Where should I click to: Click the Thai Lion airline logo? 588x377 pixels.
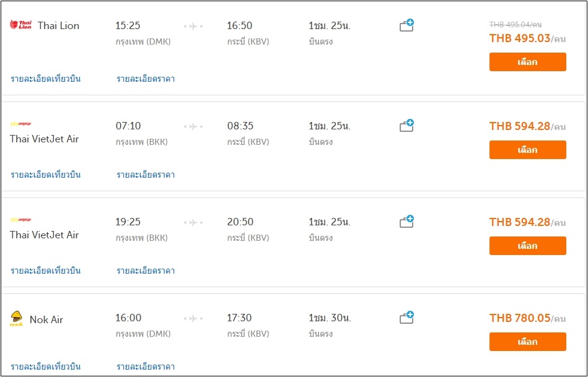click(x=20, y=25)
